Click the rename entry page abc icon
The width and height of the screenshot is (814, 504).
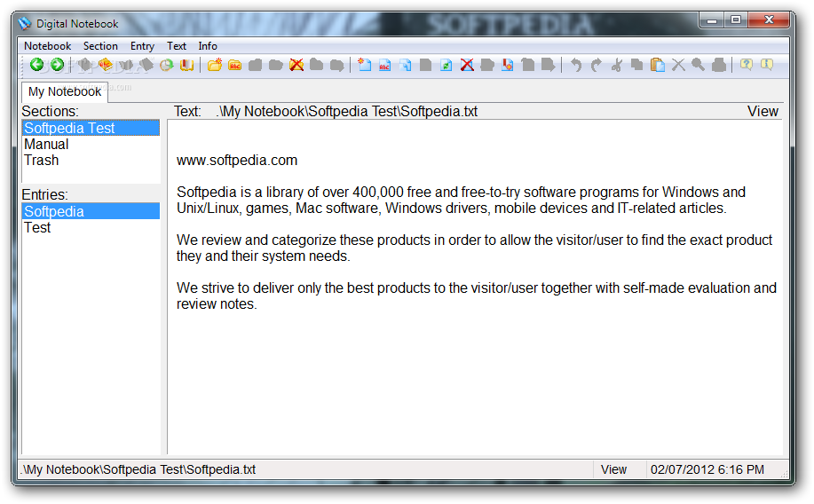tap(384, 65)
